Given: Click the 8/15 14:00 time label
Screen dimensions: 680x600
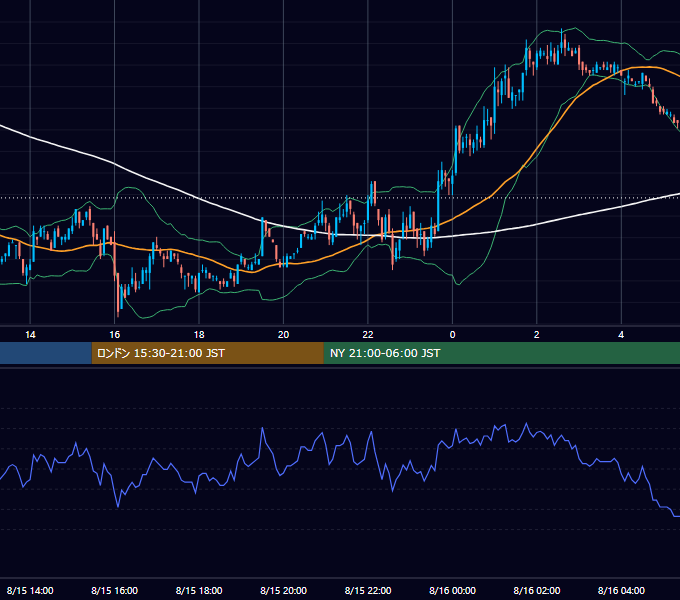Looking at the screenshot, I should (30, 590).
